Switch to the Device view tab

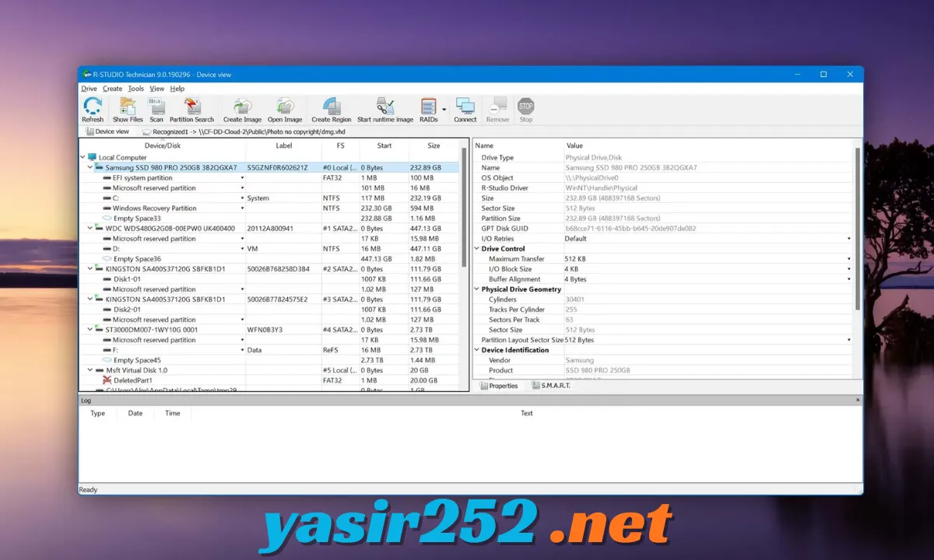107,131
